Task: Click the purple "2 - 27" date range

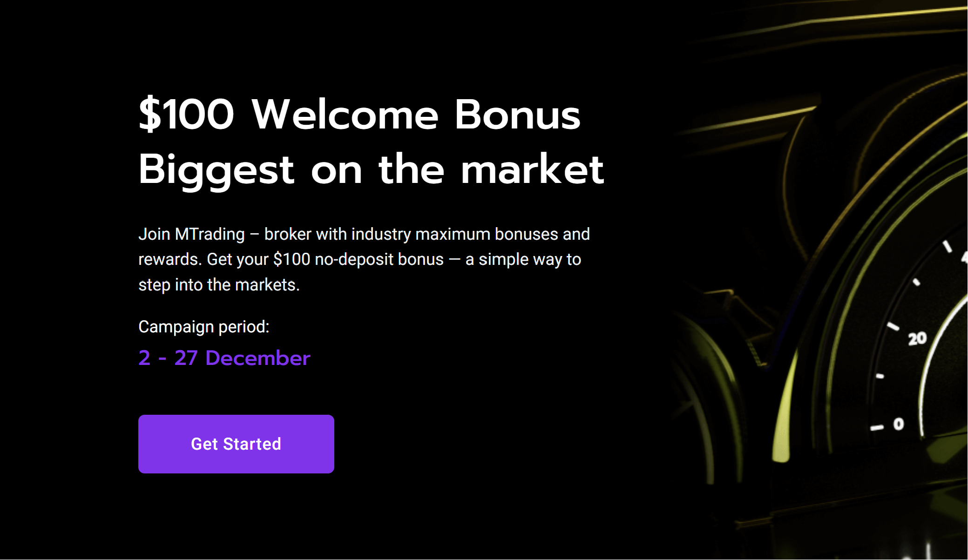Action: coord(168,358)
